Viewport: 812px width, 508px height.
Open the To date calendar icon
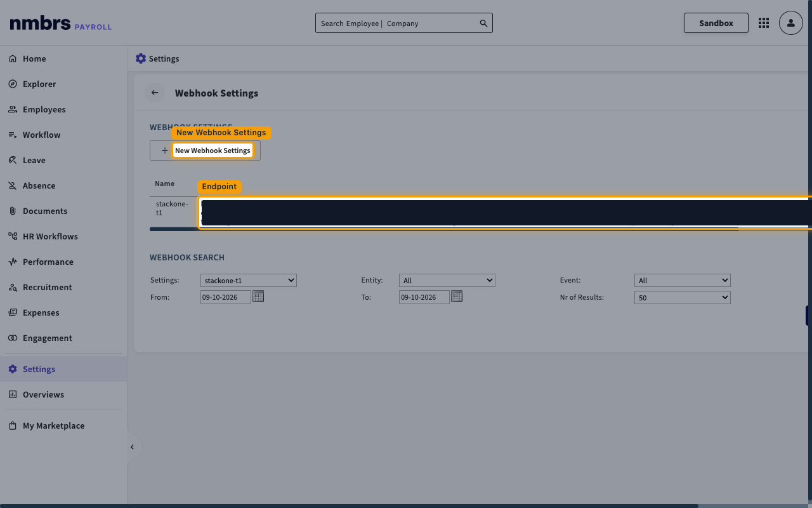pyautogui.click(x=457, y=297)
